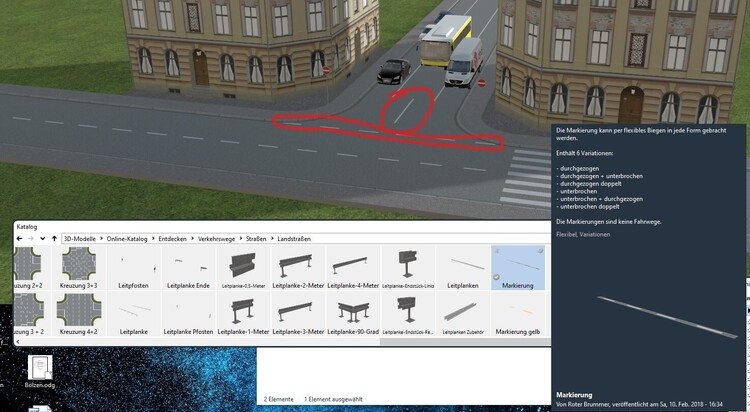Select Leitplanke-4-Meter item
Image resolution: width=750 pixels, height=412 pixels.
pyautogui.click(x=353, y=267)
